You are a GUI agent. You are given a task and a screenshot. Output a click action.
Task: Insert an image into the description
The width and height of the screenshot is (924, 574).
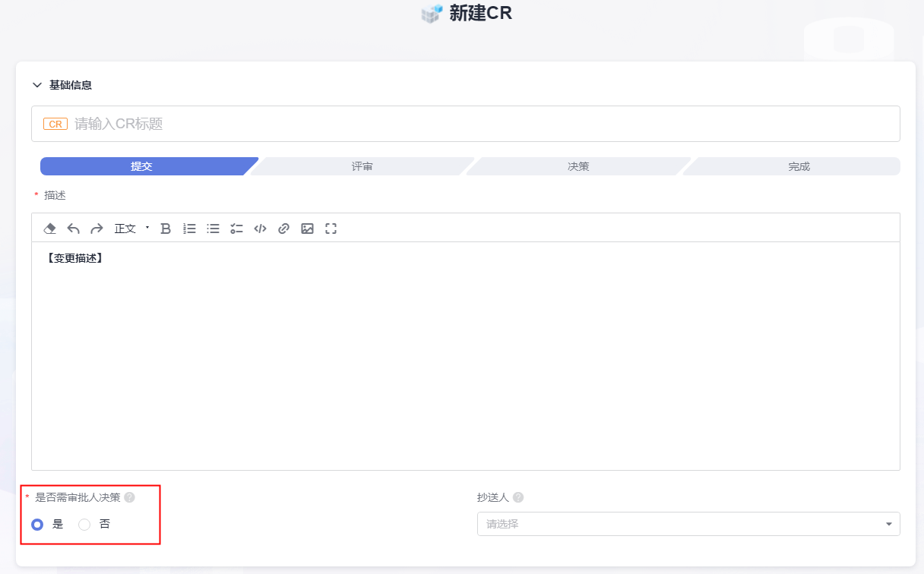click(307, 229)
